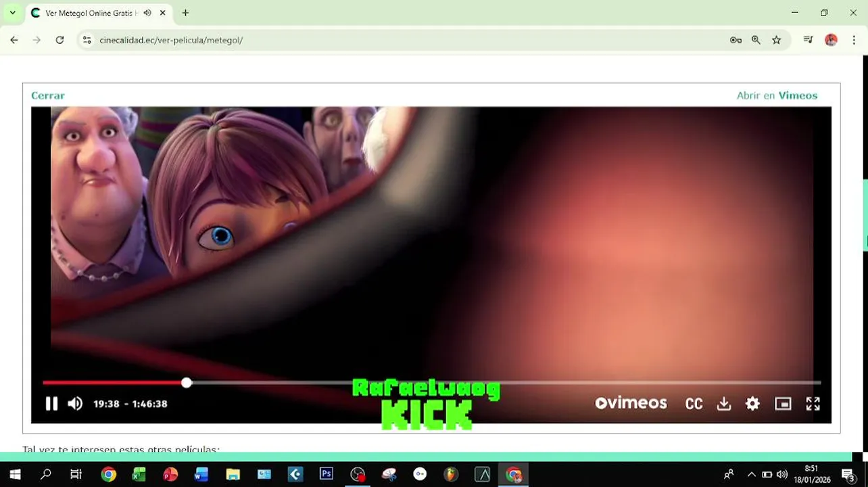
Task: Launch Photoshop from the taskbar
Action: tap(327, 474)
